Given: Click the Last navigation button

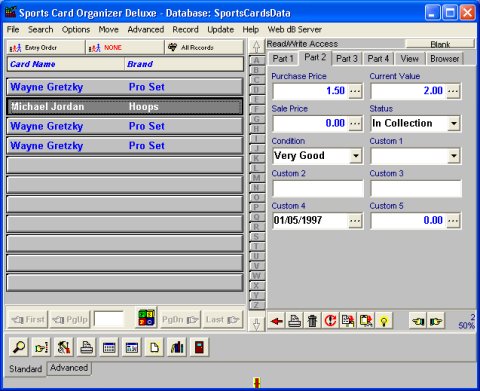Looking at the screenshot, I should point(223,320).
